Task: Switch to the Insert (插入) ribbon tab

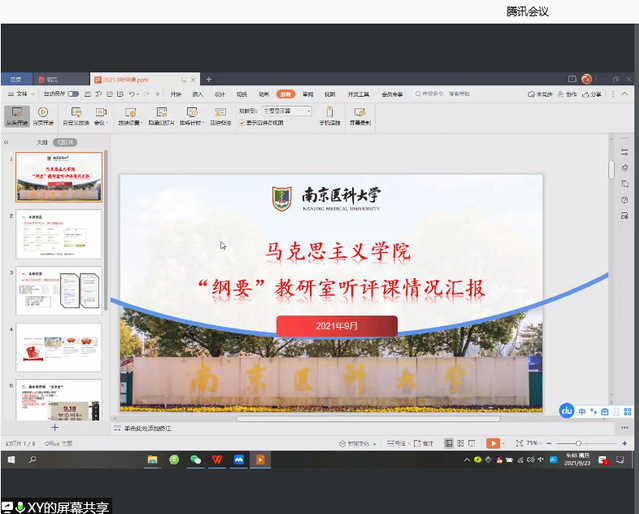Action: [198, 94]
